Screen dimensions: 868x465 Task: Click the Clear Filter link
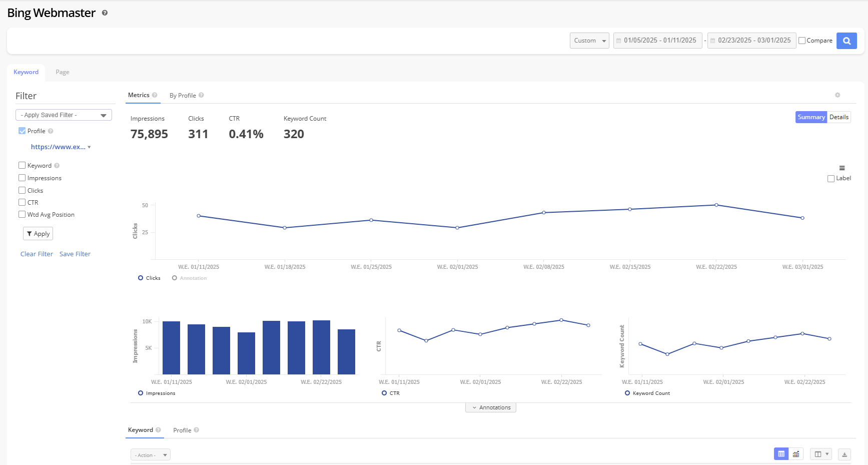[x=37, y=254]
